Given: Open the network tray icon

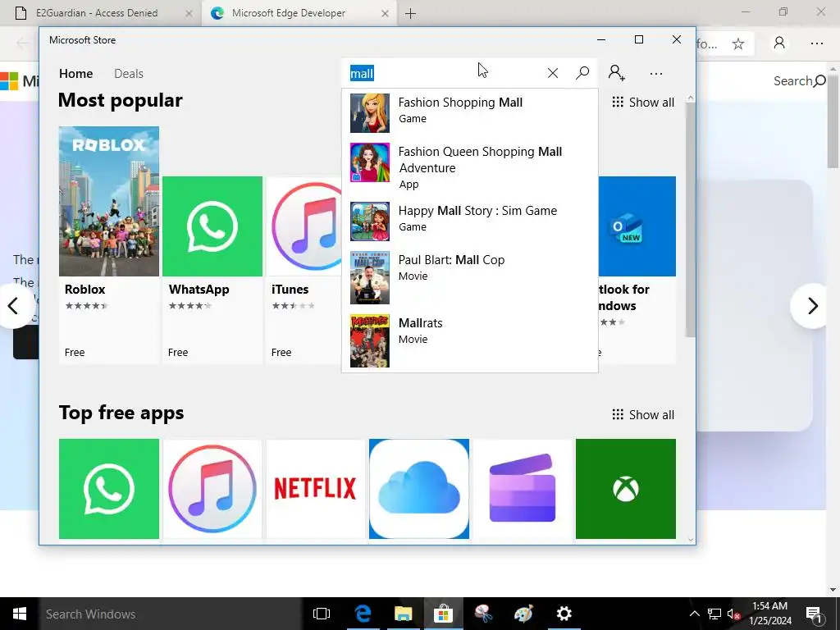Looking at the screenshot, I should [x=714, y=614].
